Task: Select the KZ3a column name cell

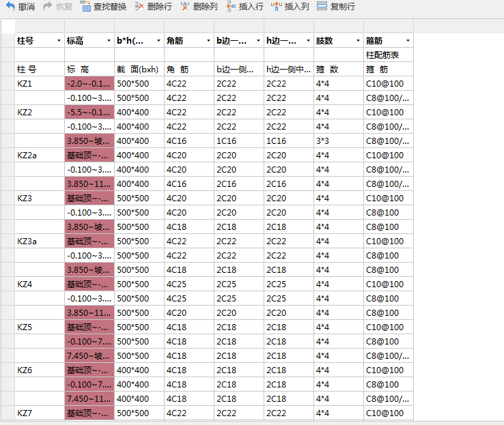Action: coord(40,241)
